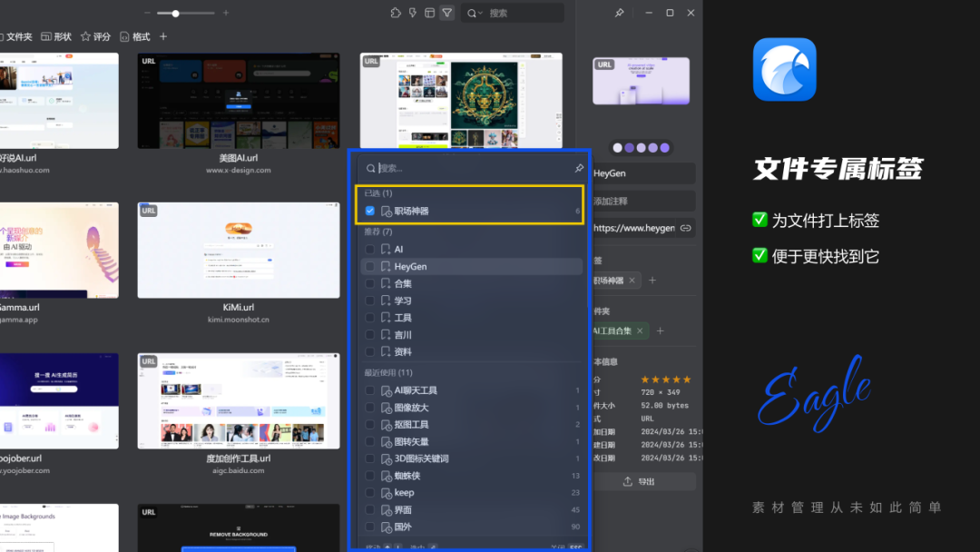Viewport: 980px width, 552px height.
Task: Select the 图像放大 tag row
Action: coord(472,408)
